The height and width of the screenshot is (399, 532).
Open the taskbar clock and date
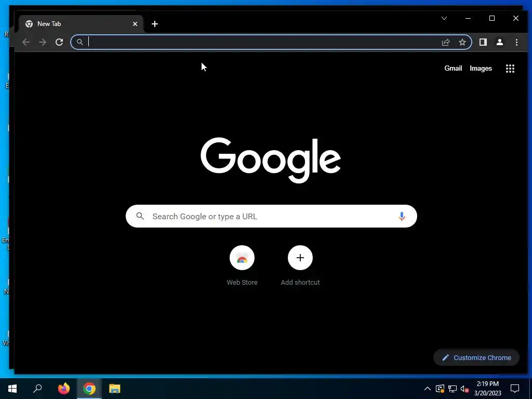click(487, 389)
